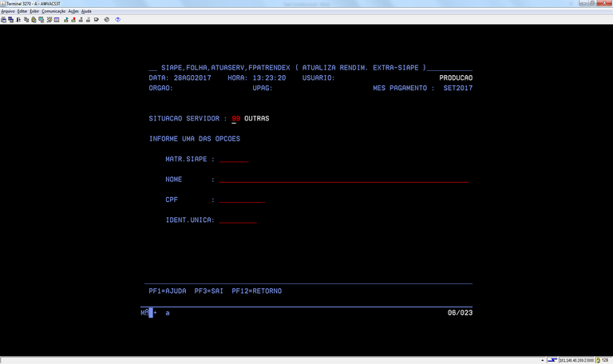Click the small up arrow in status bar
613x364 pixels.
pyautogui.click(x=542, y=360)
